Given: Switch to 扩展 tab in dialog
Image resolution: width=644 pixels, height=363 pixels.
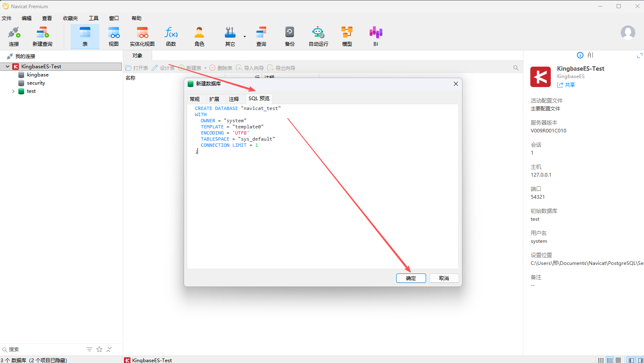Looking at the screenshot, I should [x=214, y=99].
